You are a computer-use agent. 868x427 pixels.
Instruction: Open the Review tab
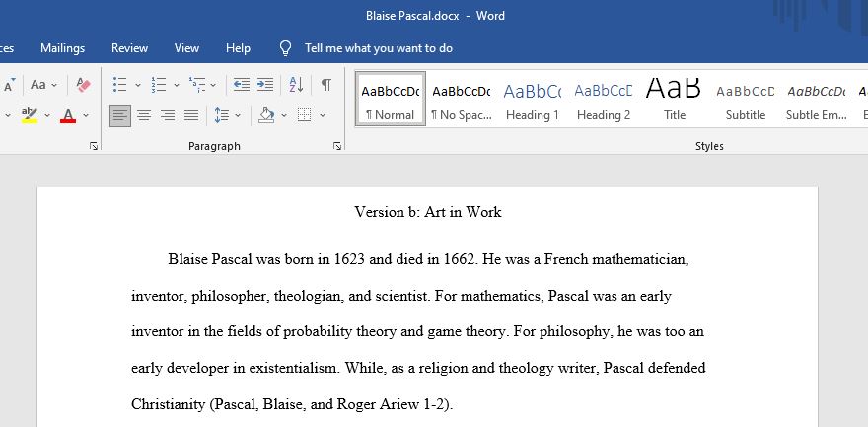tap(129, 48)
